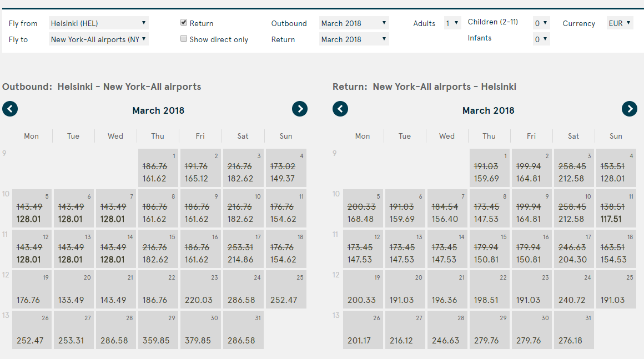Choose return March 7 fare 156.40
Image resolution: width=644 pixels, height=359 pixels.
coord(447,209)
